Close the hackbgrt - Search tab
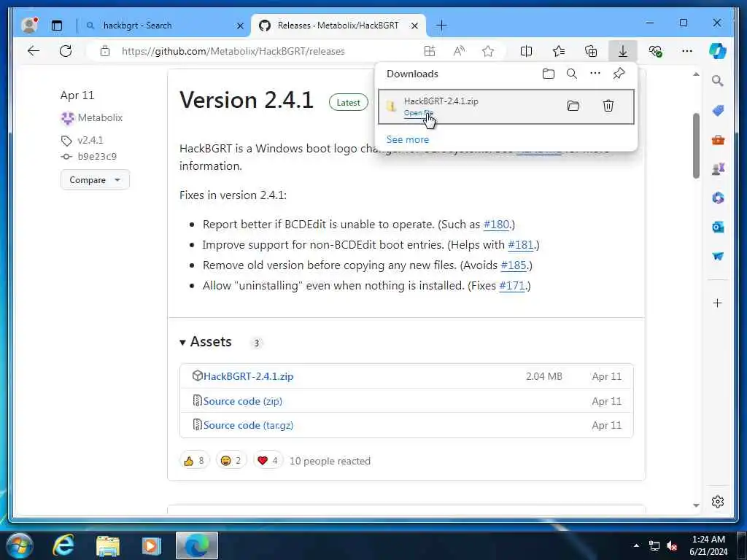Image resolution: width=747 pixels, height=560 pixels. click(x=240, y=26)
